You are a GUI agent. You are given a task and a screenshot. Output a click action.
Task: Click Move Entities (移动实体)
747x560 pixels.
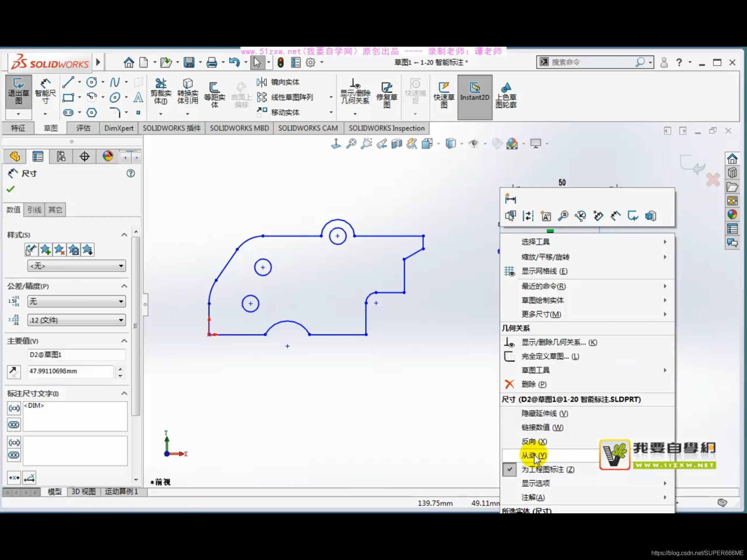(x=278, y=112)
